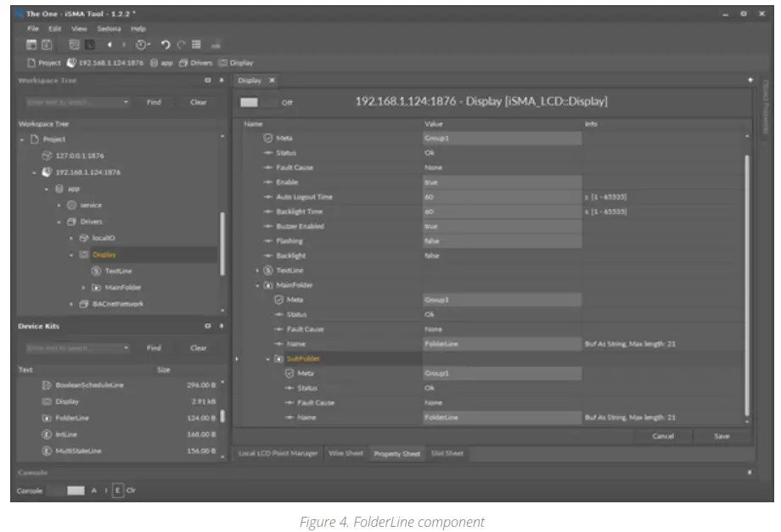Click the Device Kits panel float icon
781x532 pixels.
point(208,326)
